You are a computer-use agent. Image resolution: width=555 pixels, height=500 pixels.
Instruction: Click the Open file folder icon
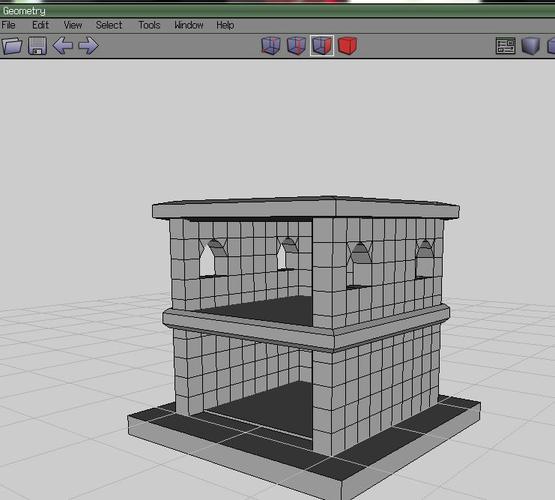[x=12, y=46]
